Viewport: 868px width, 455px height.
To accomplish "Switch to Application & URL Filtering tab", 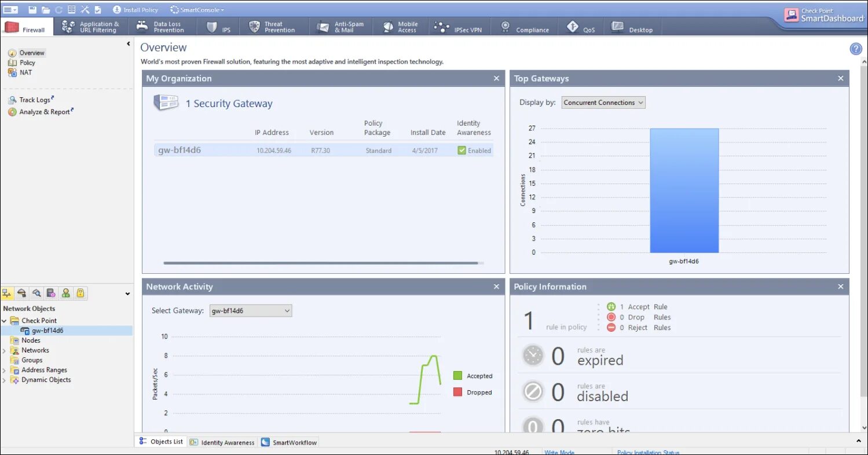I will tap(91, 27).
